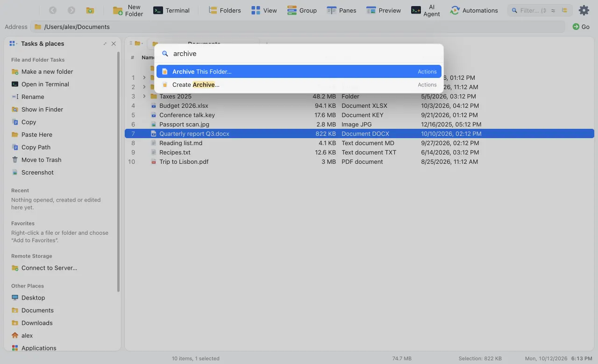Viewport: 598px width, 364px height.
Task: Click the Address path field
Action: (x=298, y=27)
